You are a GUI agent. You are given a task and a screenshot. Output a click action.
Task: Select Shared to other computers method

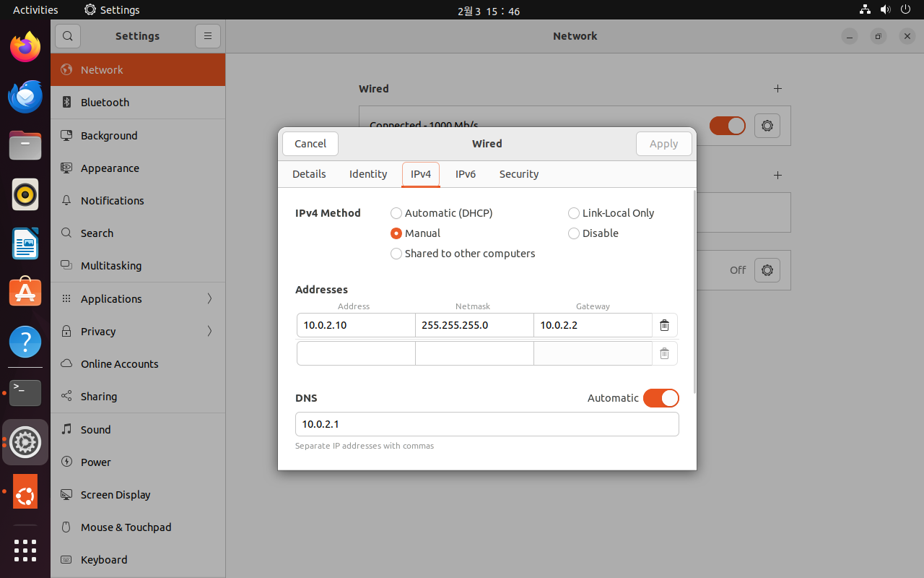(x=463, y=254)
